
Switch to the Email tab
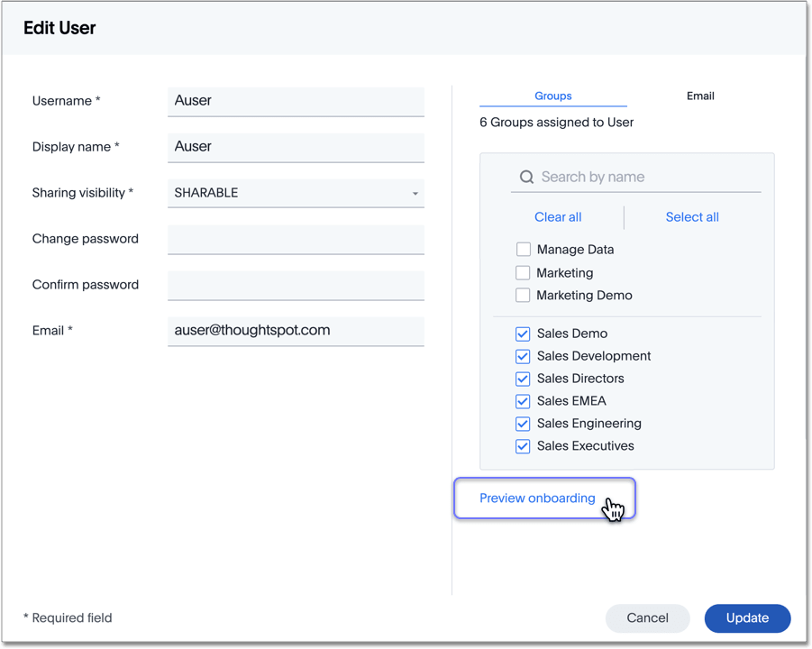coord(700,96)
